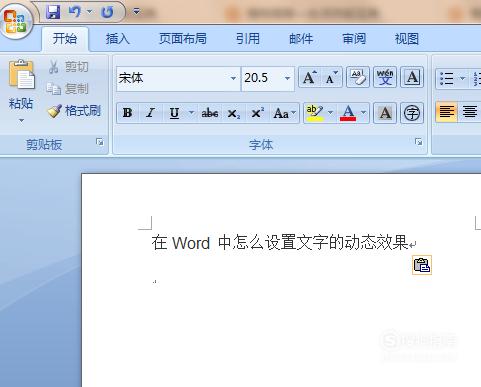Open the 剪贴板 dialog launcher

(100, 142)
